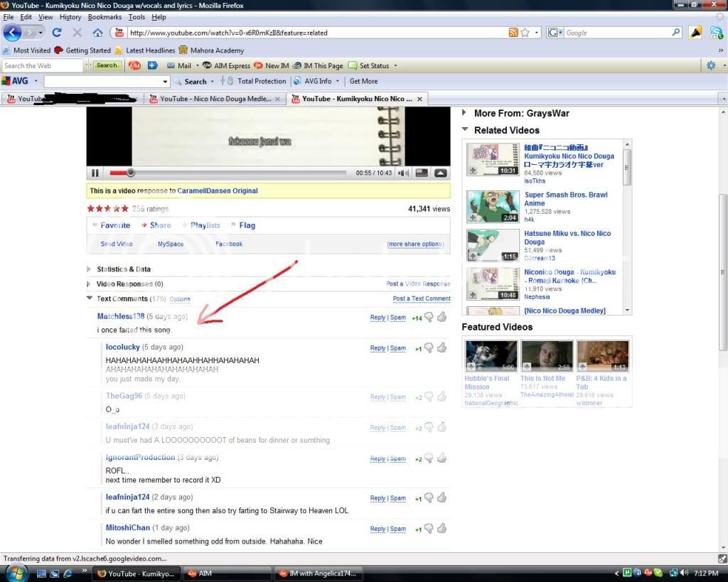Expand More From: GraysWar section
The height and width of the screenshot is (582, 728).
pos(465,113)
